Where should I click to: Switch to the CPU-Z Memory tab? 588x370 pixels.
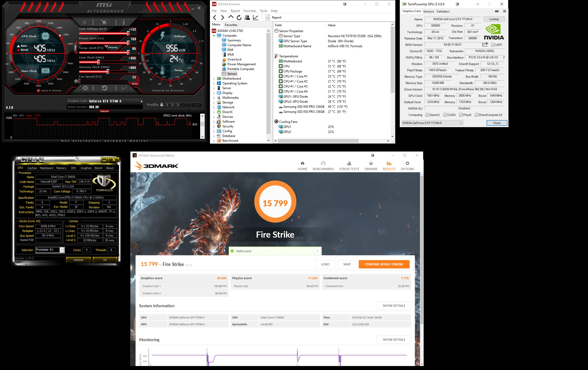click(x=61, y=168)
